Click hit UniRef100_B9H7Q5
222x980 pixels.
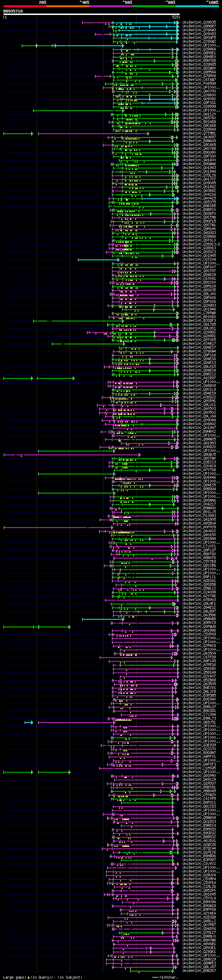click(199, 60)
